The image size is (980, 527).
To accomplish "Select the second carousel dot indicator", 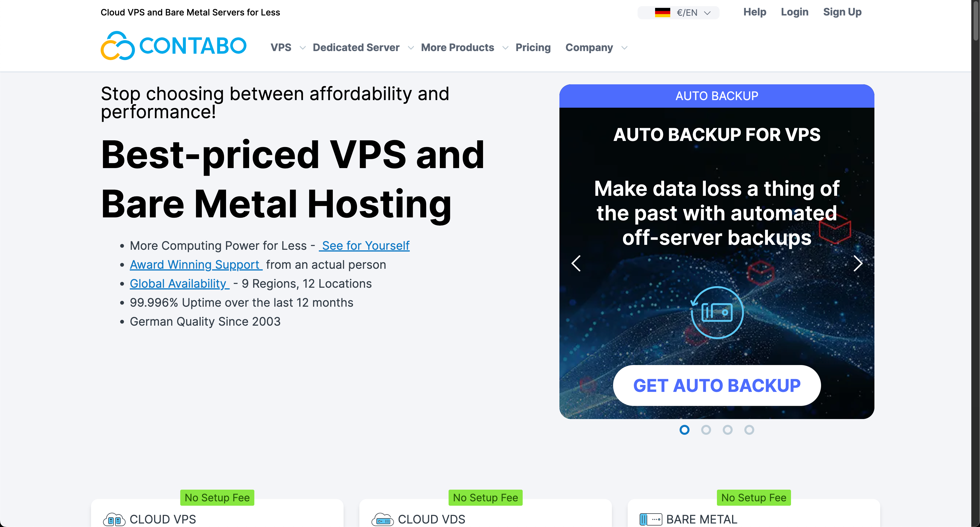I will point(706,430).
